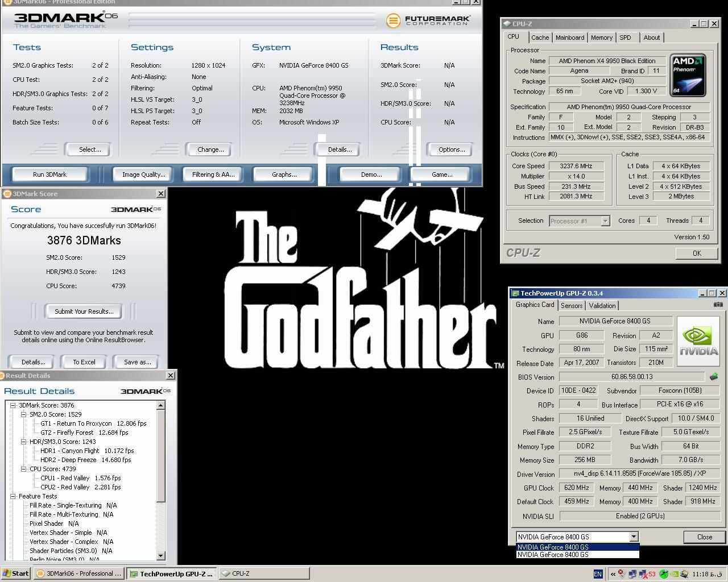Click Close button in GPU-Z
This screenshot has width=728, height=582.
(x=705, y=537)
